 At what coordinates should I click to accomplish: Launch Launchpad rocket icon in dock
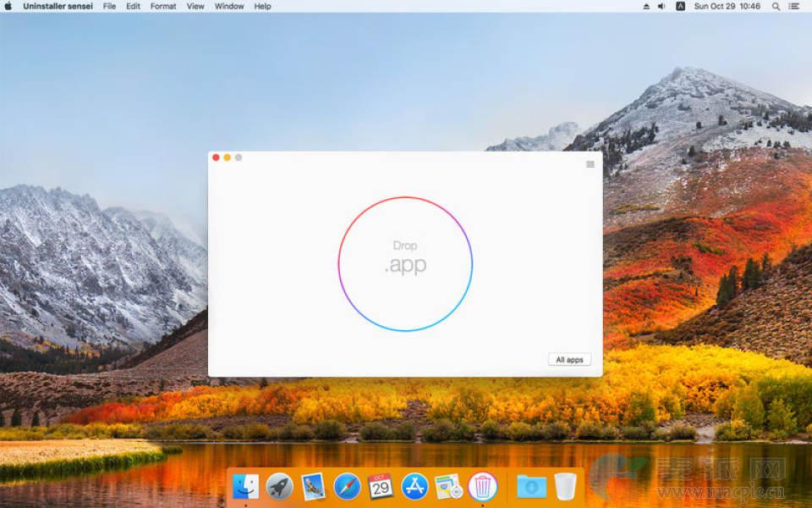coord(279,486)
